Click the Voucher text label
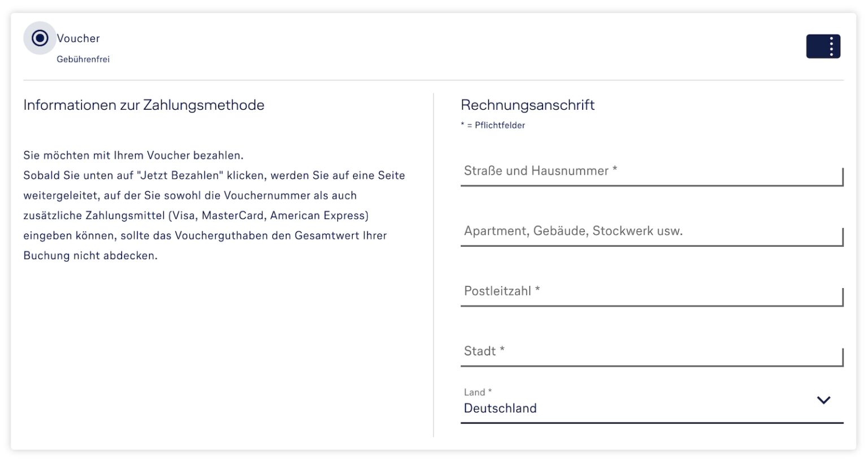Screen dimensions: 868x466 pyautogui.click(x=78, y=38)
